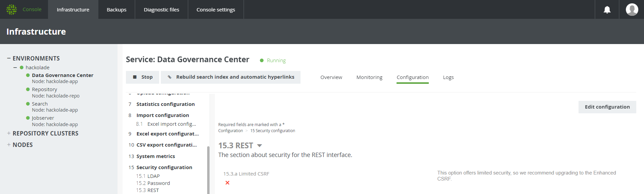This screenshot has width=644, height=194.
Task: Open the user profile avatar
Action: click(x=632, y=9)
